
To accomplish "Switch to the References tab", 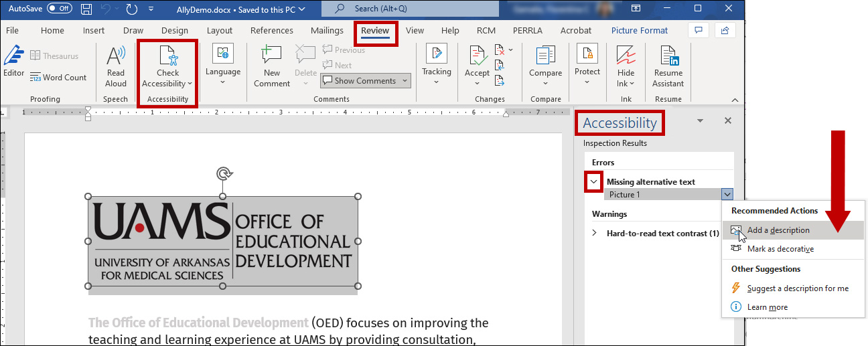I will [272, 31].
